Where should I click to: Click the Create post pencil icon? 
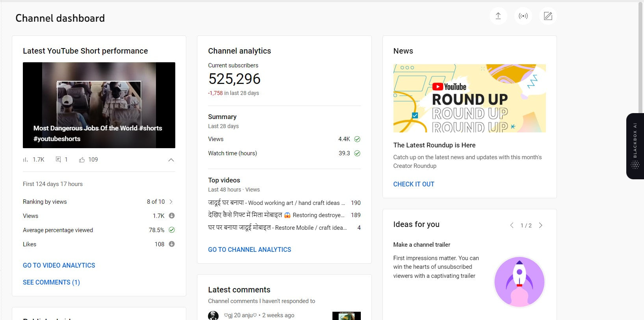pyautogui.click(x=548, y=16)
